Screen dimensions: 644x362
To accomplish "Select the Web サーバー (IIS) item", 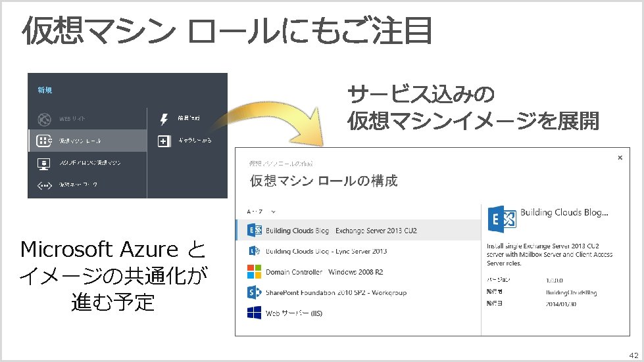I will pyautogui.click(x=358, y=312).
